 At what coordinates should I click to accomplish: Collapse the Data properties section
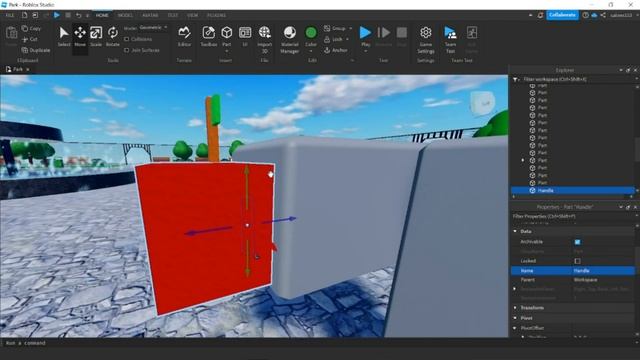click(515, 231)
